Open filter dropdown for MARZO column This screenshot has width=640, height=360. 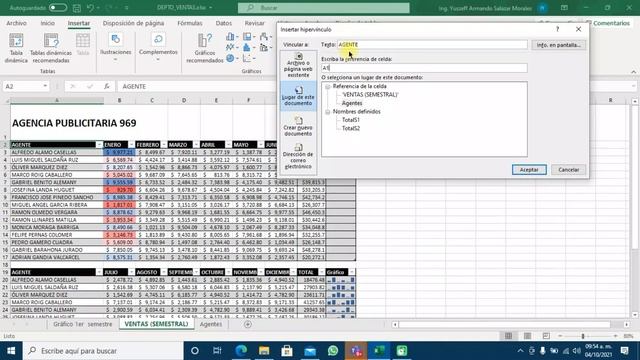pyautogui.click(x=196, y=145)
